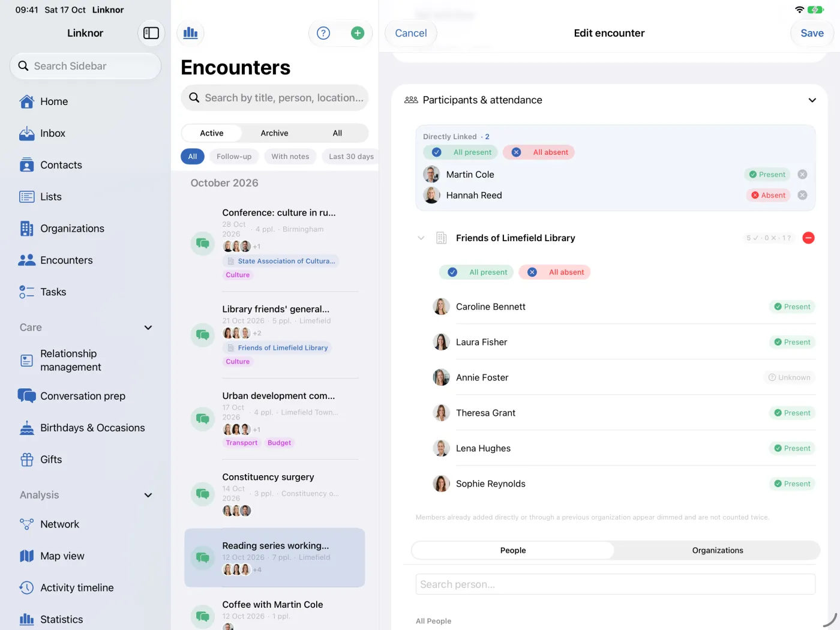This screenshot has height=630, width=840.
Task: Open Home in the sidebar
Action: pyautogui.click(x=85, y=101)
